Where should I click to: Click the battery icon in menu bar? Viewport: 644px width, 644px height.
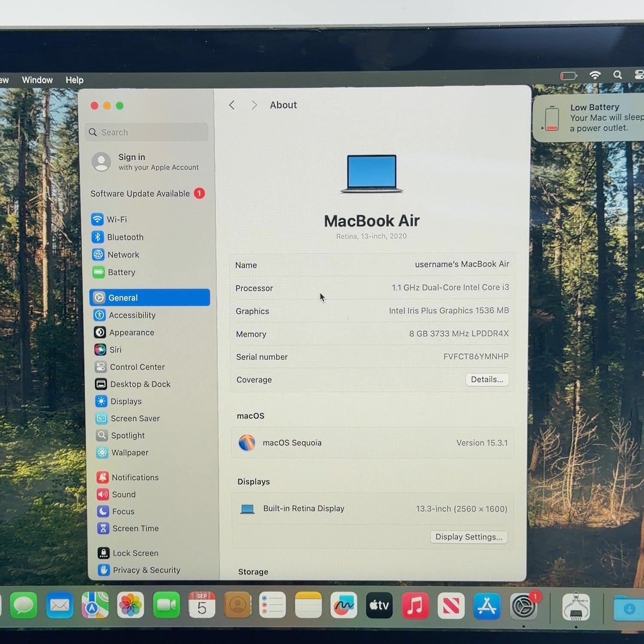[x=568, y=76]
